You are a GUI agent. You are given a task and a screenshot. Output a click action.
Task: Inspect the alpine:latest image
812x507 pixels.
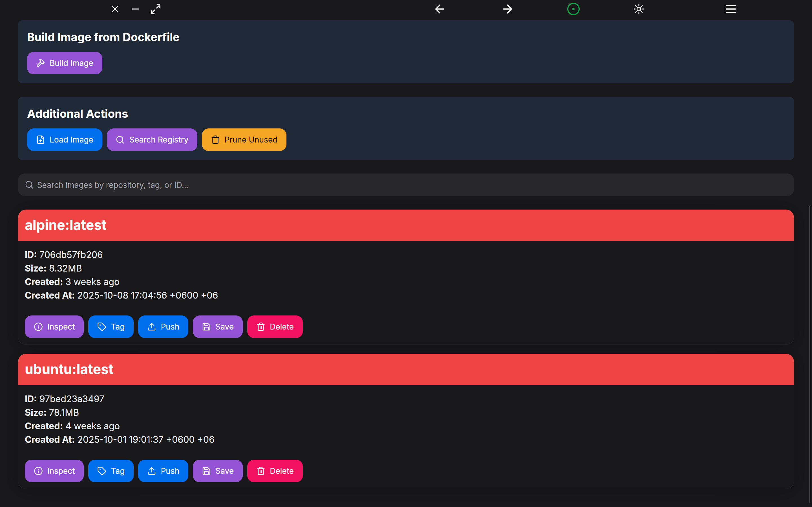[54, 327]
